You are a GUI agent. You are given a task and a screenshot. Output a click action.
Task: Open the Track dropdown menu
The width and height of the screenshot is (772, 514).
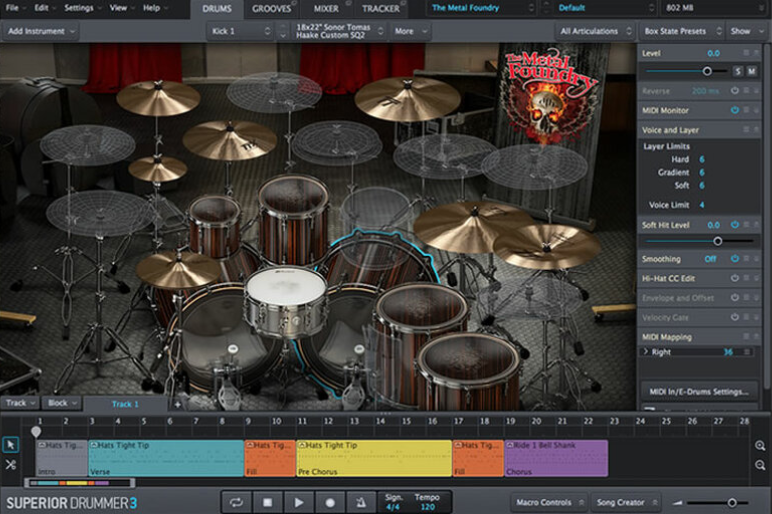20,403
